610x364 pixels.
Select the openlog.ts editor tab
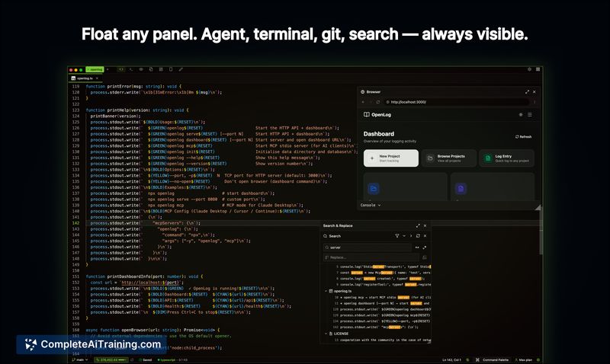coord(82,78)
